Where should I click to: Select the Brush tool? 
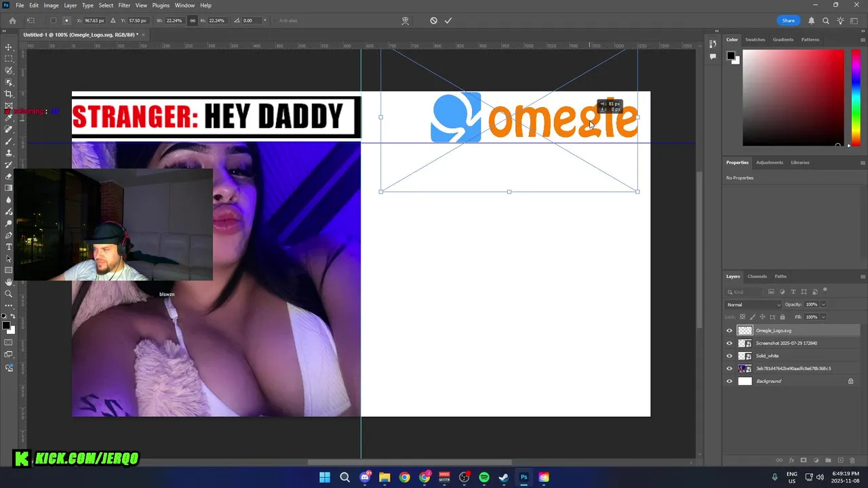coord(9,141)
